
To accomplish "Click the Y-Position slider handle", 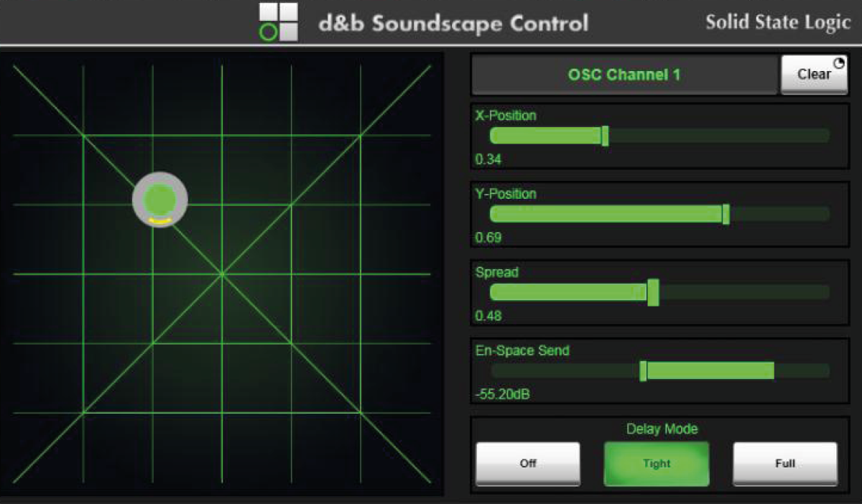I will click(x=726, y=214).
